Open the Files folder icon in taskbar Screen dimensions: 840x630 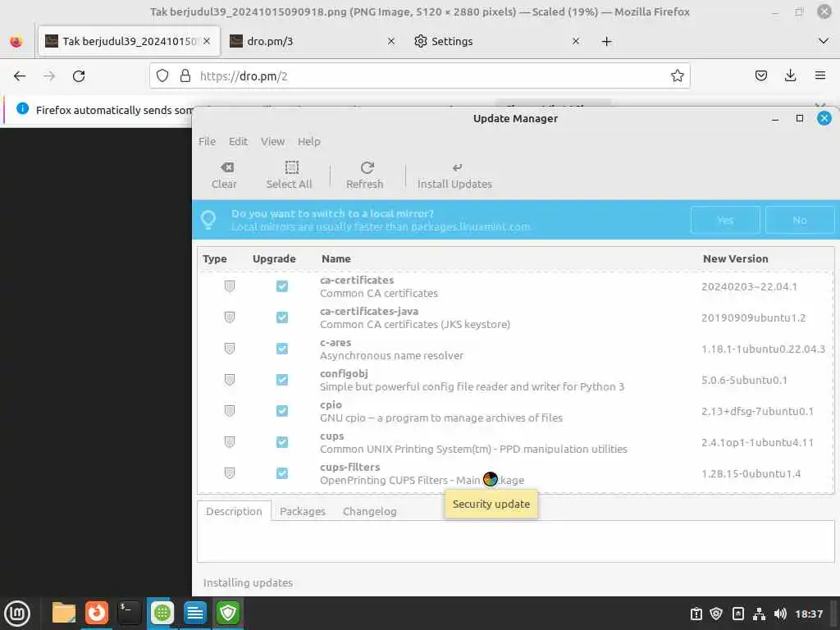tap(64, 614)
